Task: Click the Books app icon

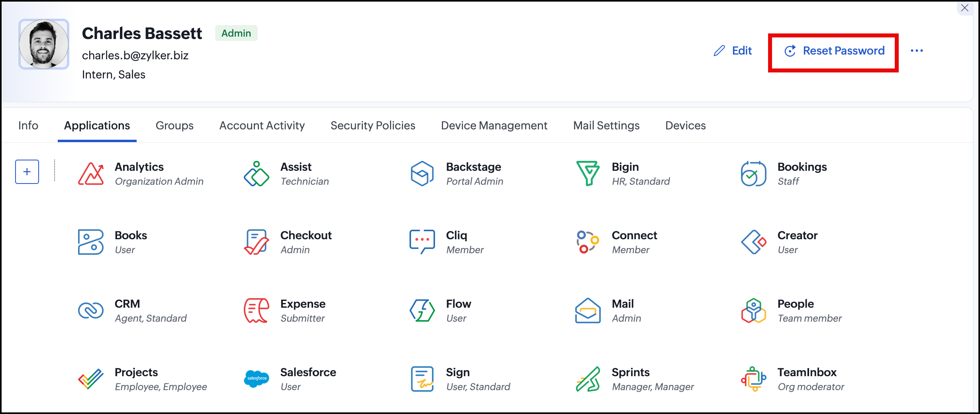Action: pyautogui.click(x=91, y=242)
